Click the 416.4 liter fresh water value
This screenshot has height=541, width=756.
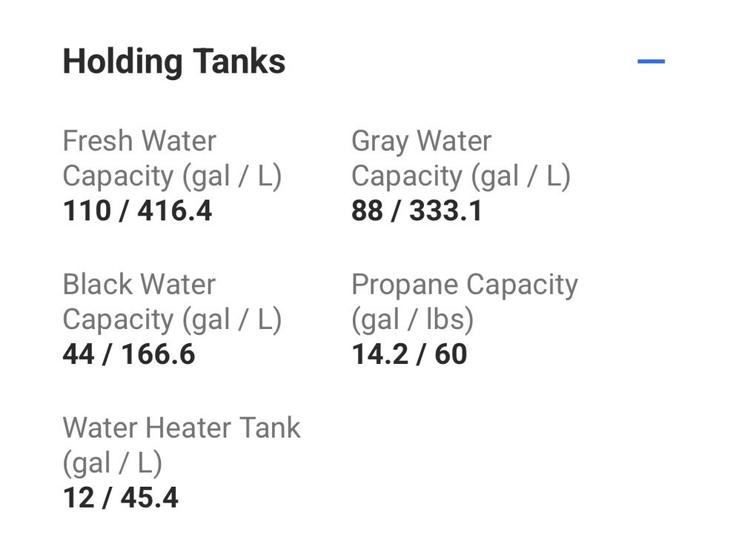tap(175, 211)
